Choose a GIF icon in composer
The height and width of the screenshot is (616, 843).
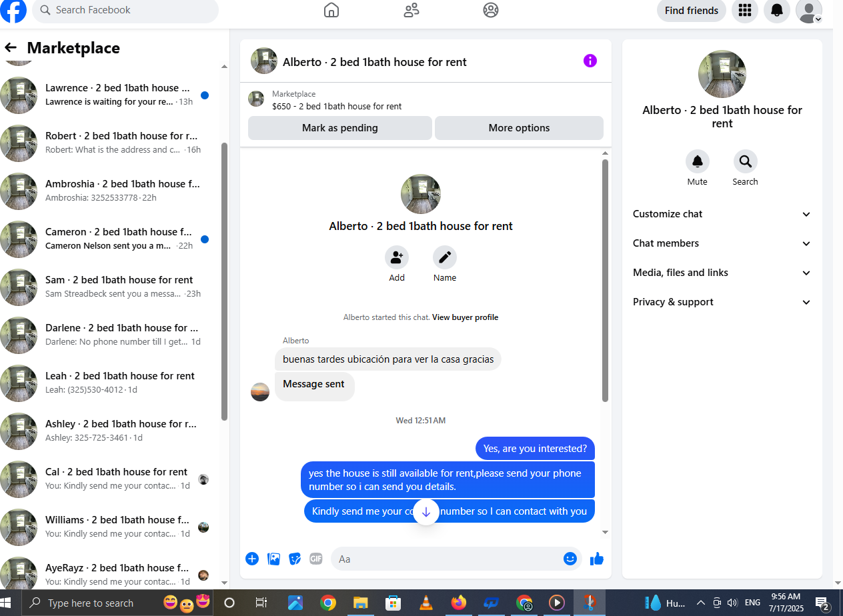pos(316,559)
